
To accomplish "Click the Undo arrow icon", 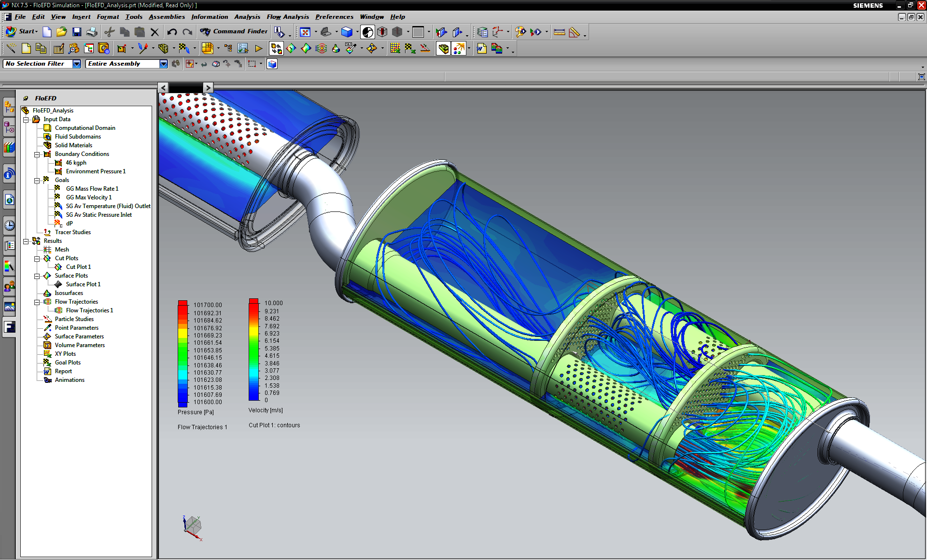I will tap(172, 32).
